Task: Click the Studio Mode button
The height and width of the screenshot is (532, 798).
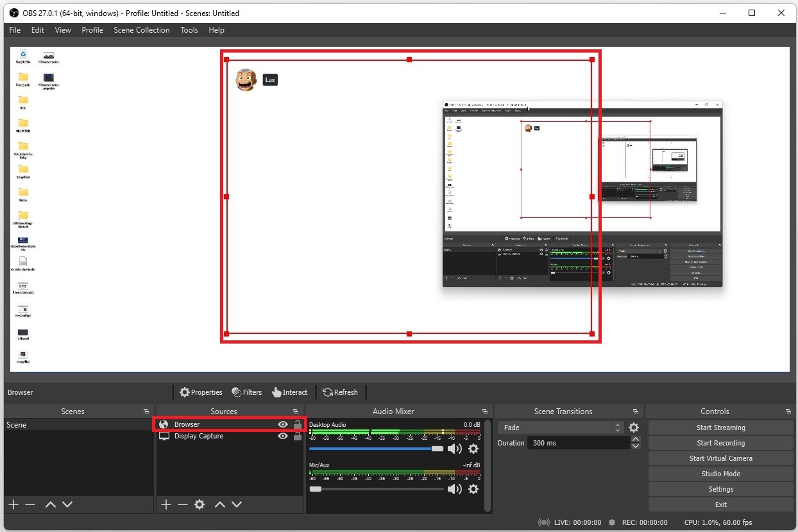Action: [x=720, y=474]
